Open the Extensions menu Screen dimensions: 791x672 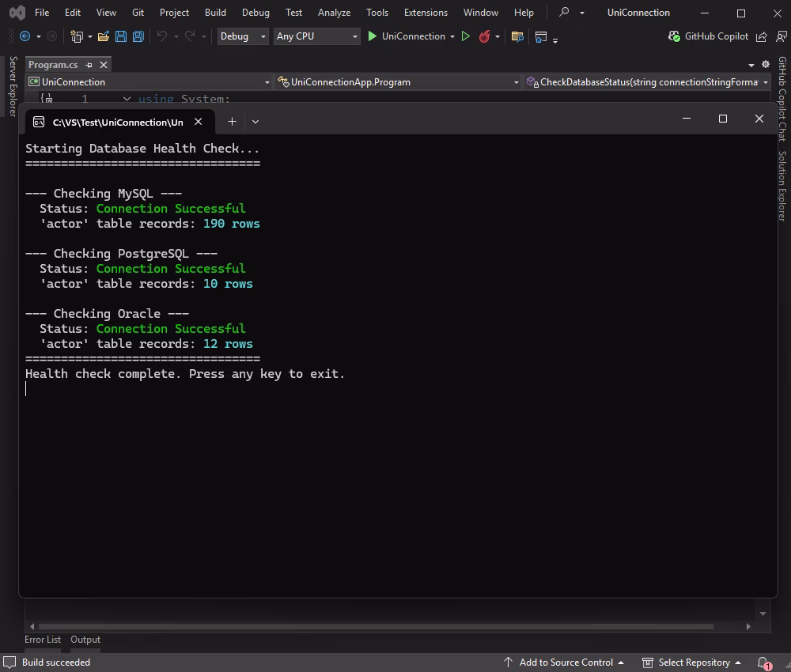426,13
